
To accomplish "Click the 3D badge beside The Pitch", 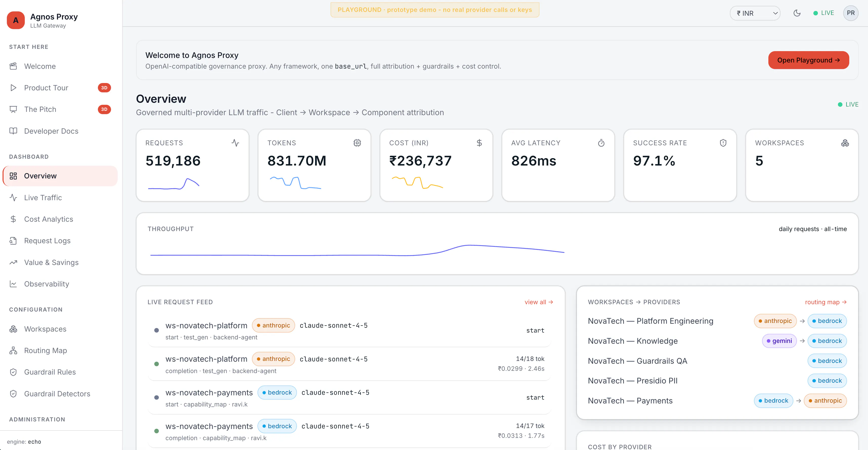I will pyautogui.click(x=104, y=109).
